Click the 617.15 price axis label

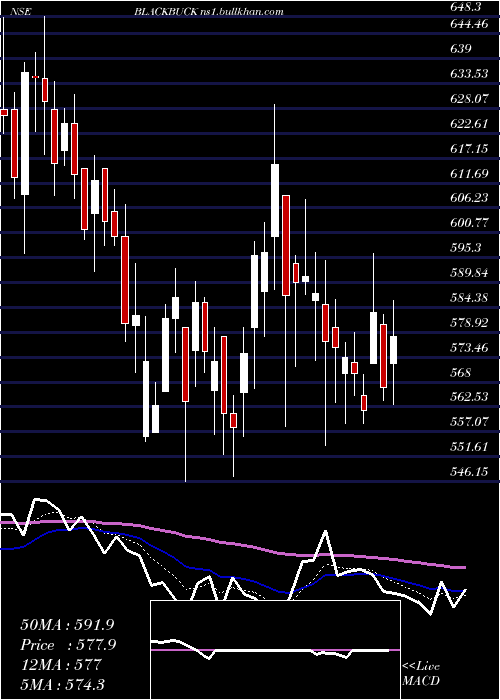[x=469, y=149]
